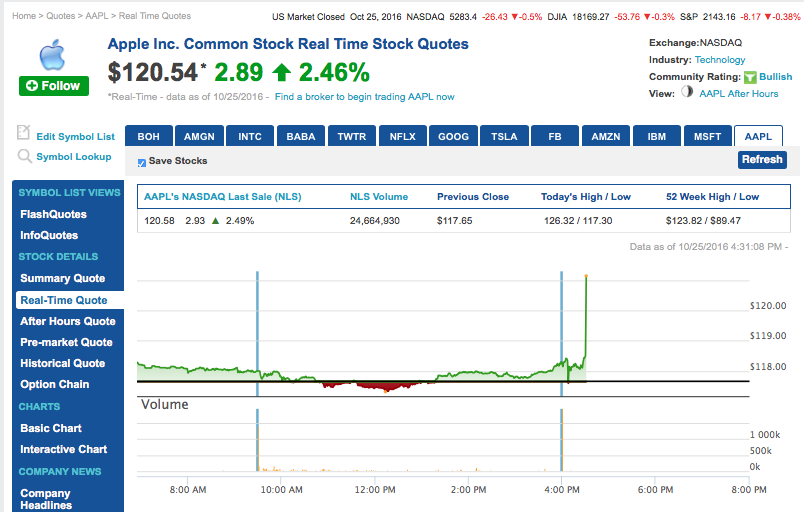Switch to the MSFT stock tab

(707, 136)
